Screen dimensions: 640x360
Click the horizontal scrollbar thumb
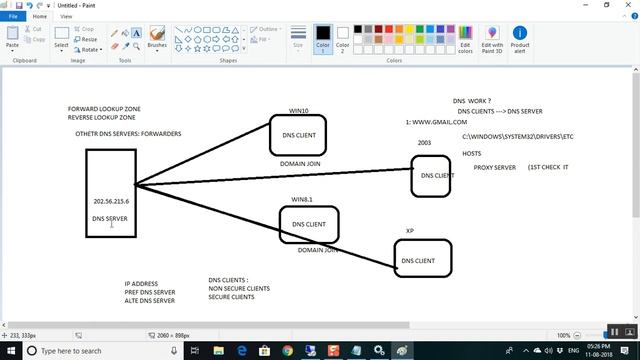(x=208, y=325)
